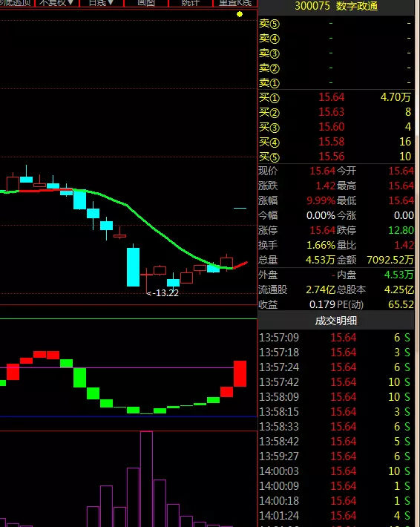Screen dimensions: 420x527
Task: Click the yellow dot marker on chart
Action: (240, 14)
